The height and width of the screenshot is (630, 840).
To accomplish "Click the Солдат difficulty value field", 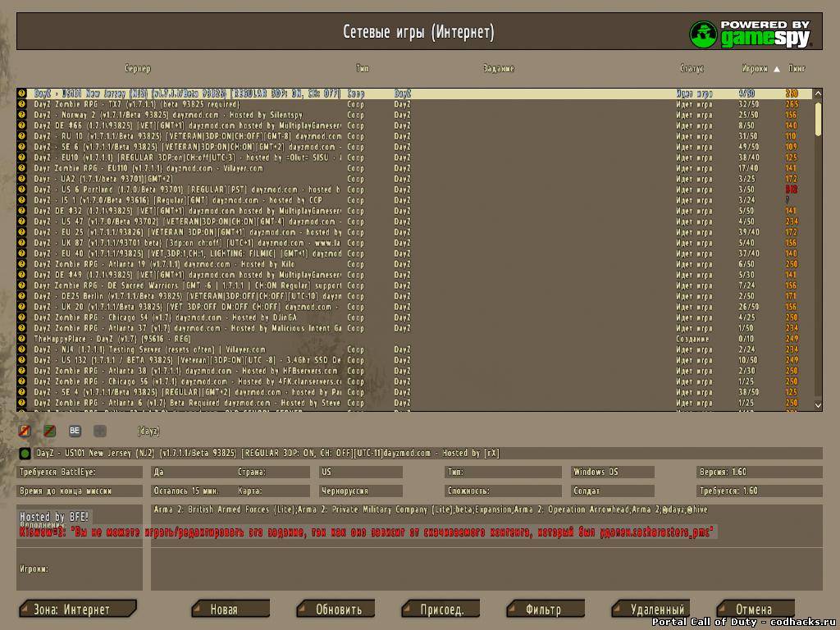I will [613, 491].
